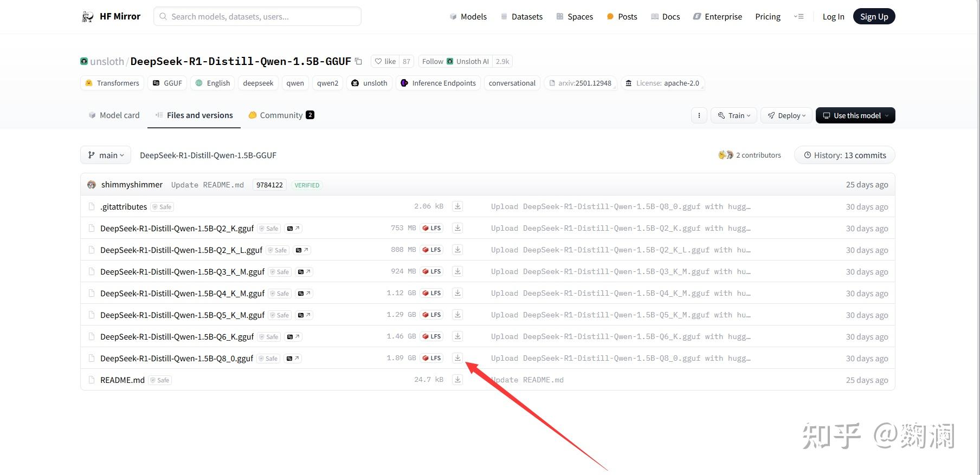Select the Files and versions tab

[x=194, y=115]
